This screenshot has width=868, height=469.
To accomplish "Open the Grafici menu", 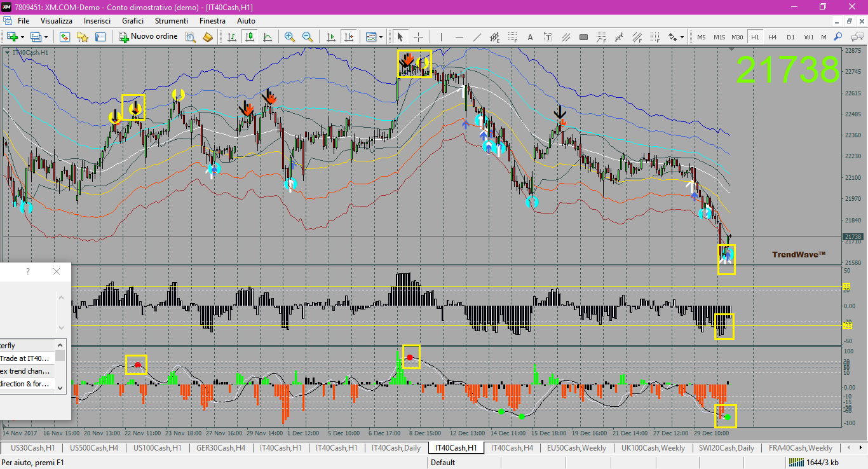I will 133,21.
